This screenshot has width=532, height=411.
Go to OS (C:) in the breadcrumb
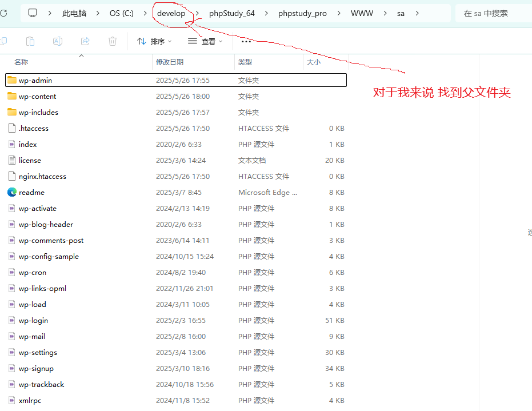pos(122,13)
